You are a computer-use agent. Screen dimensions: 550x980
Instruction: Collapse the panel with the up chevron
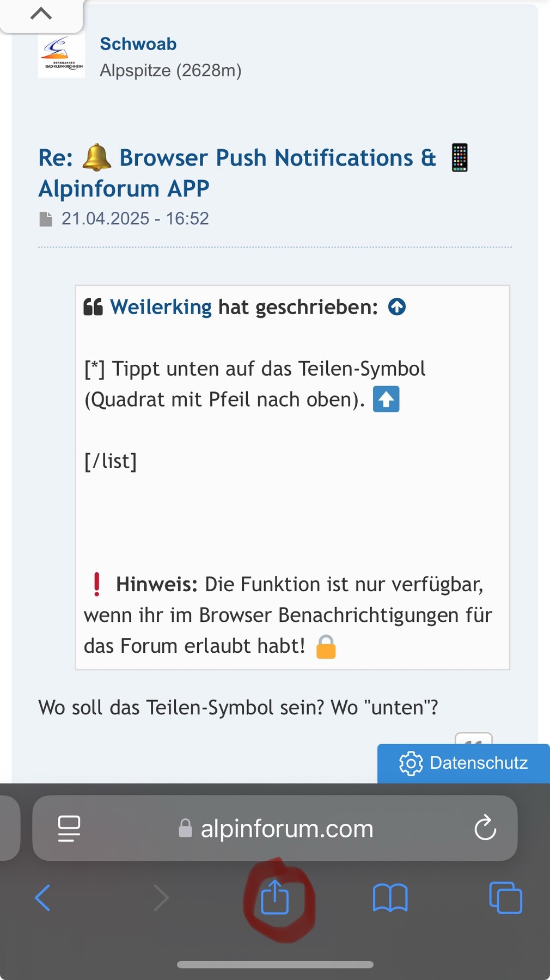coord(41,14)
